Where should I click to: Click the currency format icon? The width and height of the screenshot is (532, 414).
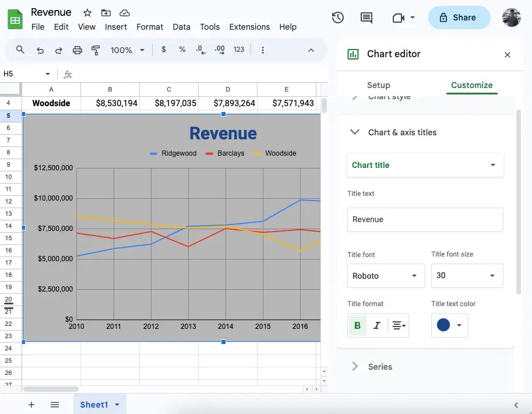pyautogui.click(x=163, y=50)
